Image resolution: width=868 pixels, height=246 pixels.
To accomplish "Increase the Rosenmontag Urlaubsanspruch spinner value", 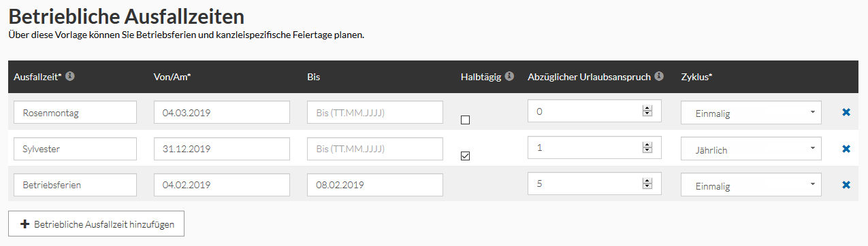I will (647, 109).
